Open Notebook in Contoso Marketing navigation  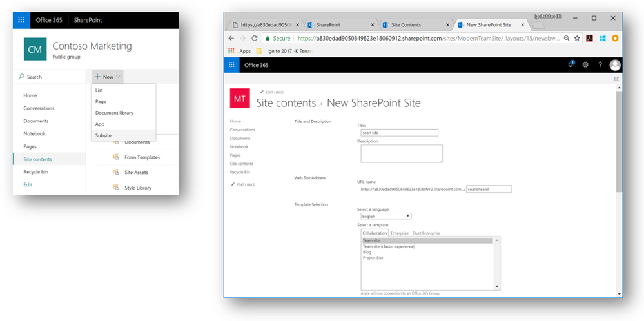35,133
